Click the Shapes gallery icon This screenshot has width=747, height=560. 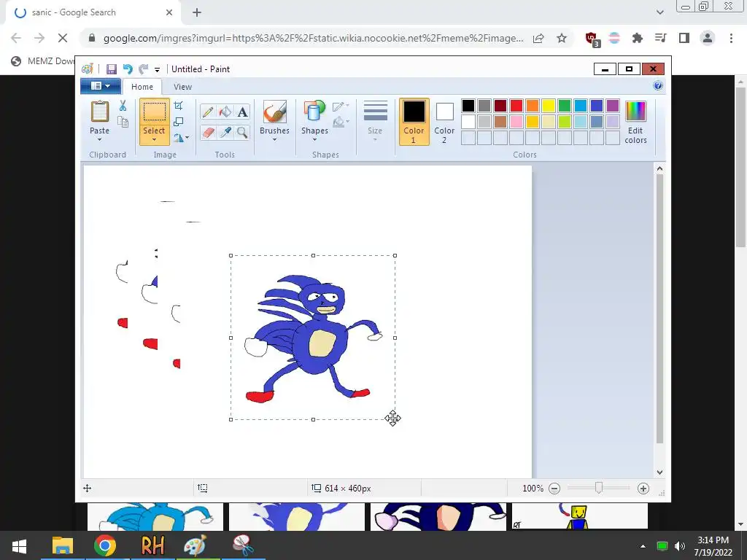314,112
